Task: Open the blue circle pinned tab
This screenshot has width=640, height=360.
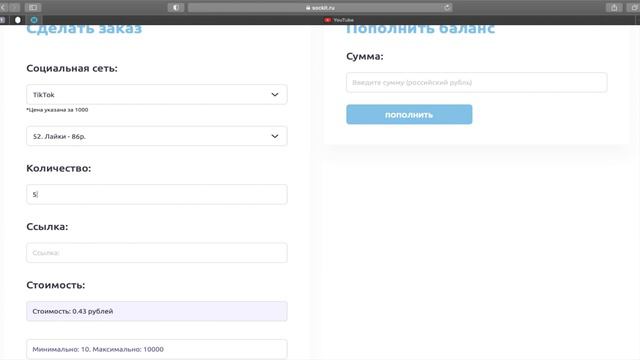Action: pyautogui.click(x=34, y=20)
